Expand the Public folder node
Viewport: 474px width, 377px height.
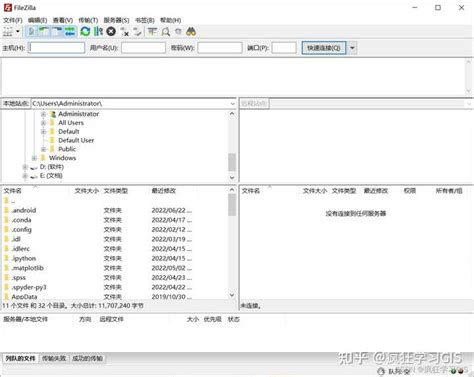pos(43,149)
